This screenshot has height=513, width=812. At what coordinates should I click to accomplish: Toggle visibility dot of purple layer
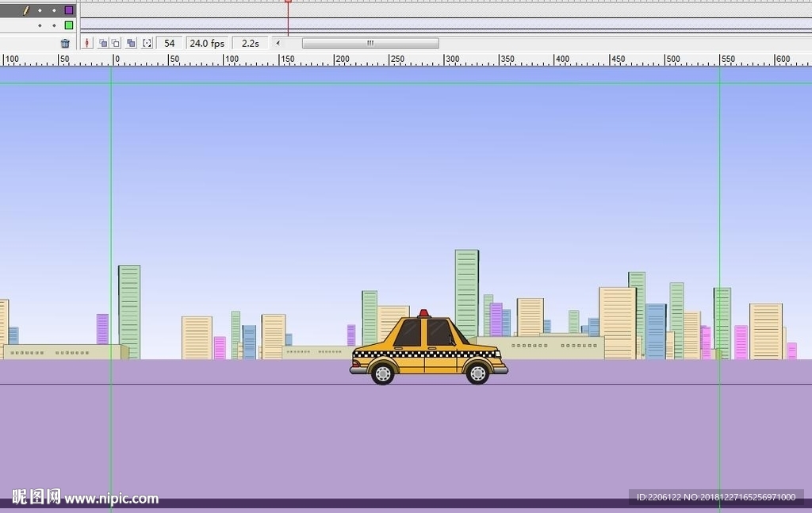point(40,10)
